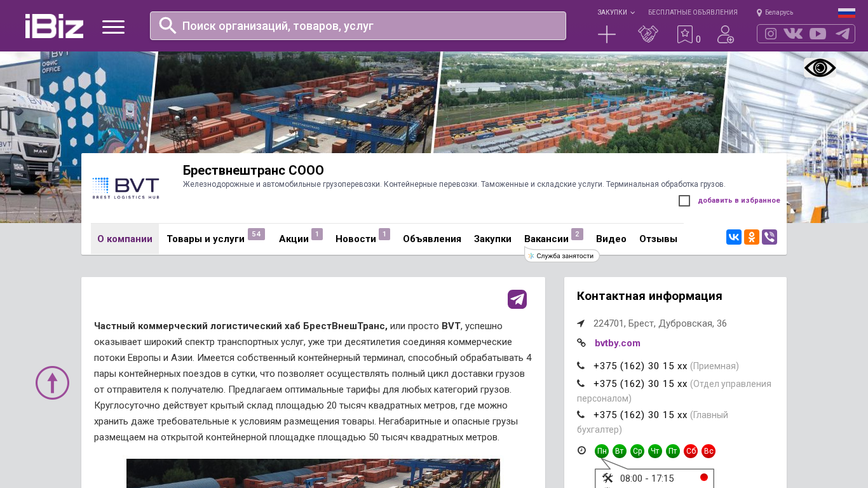The image size is (868, 488).
Task: Click the 'добавить в избранное' link text
Action: click(x=739, y=201)
